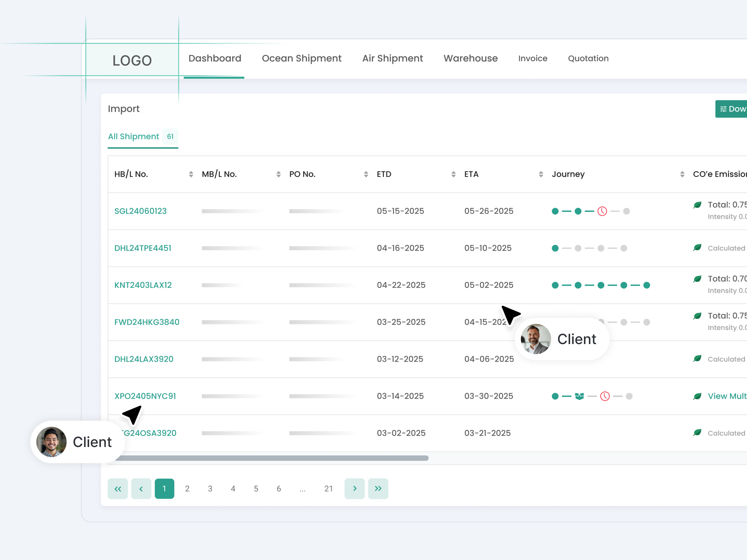Go to page 21 in pagination

tap(328, 488)
